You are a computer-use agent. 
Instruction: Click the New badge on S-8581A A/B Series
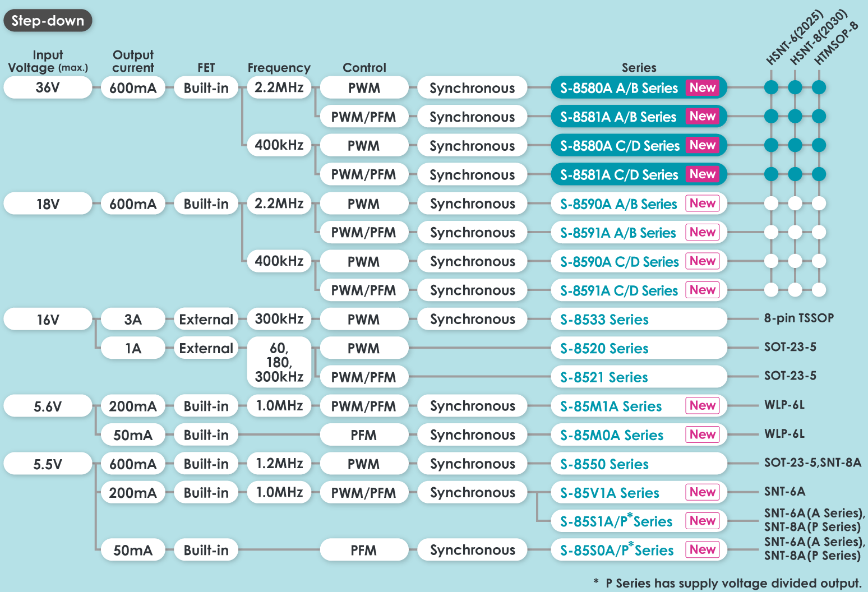pos(703,117)
